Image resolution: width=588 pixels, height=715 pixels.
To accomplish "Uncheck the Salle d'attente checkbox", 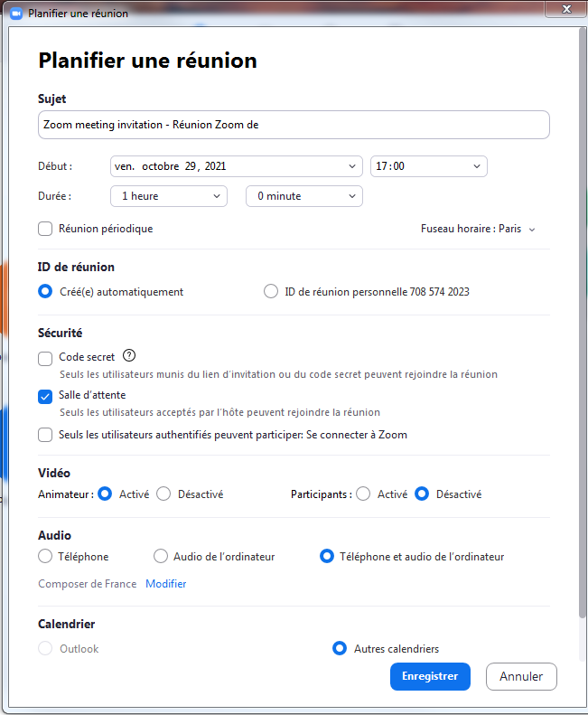I will click(x=45, y=396).
